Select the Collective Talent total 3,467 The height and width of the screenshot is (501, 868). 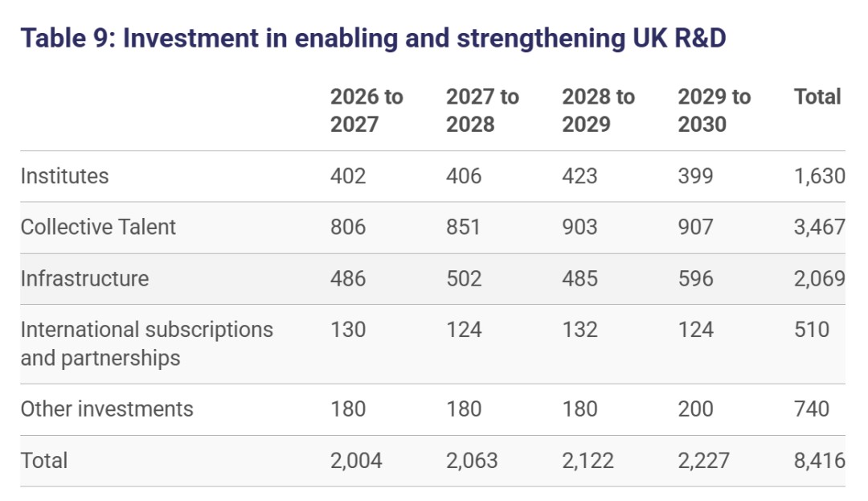pos(819,227)
